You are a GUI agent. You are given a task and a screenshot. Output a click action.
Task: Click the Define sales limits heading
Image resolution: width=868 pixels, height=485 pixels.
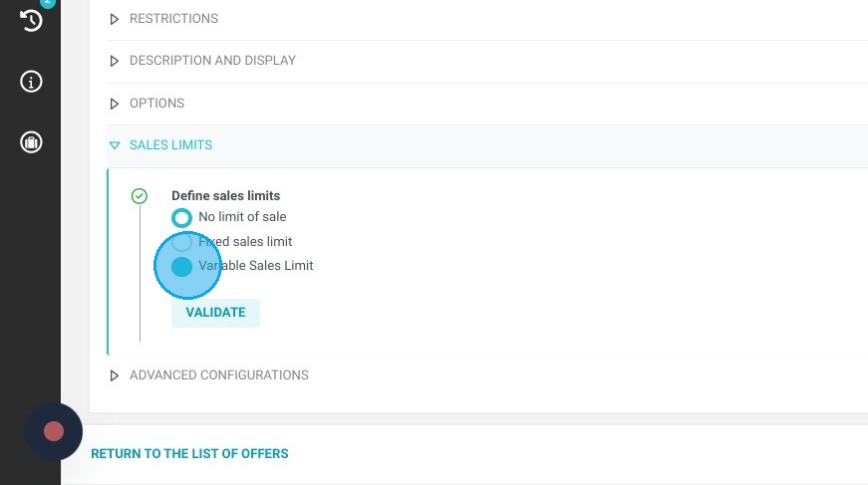[226, 196]
